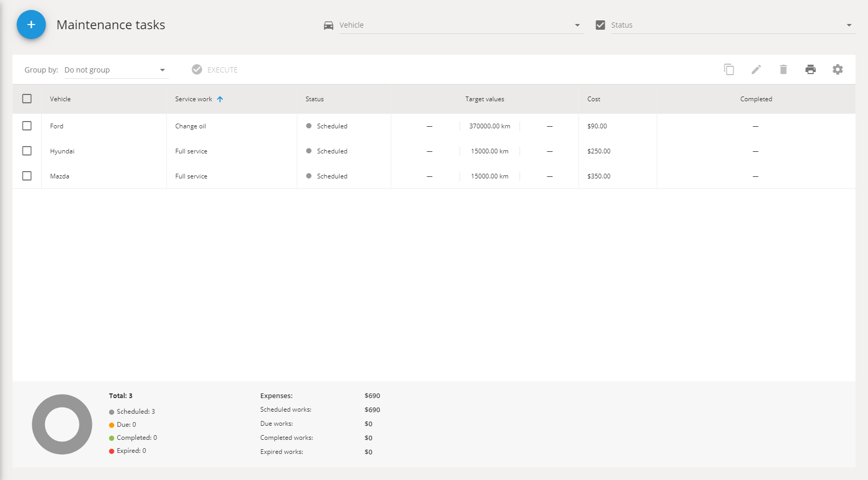Click the Target values column header
This screenshot has height=480, width=868.
[485, 99]
